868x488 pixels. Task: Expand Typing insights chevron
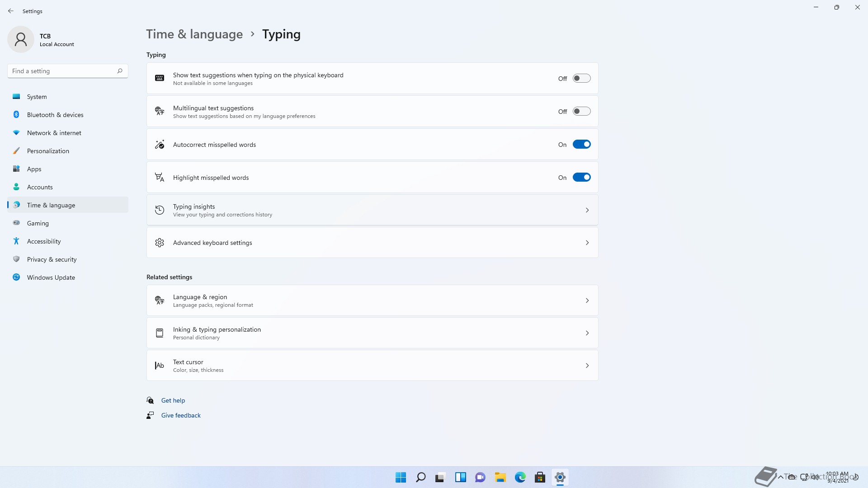(587, 210)
